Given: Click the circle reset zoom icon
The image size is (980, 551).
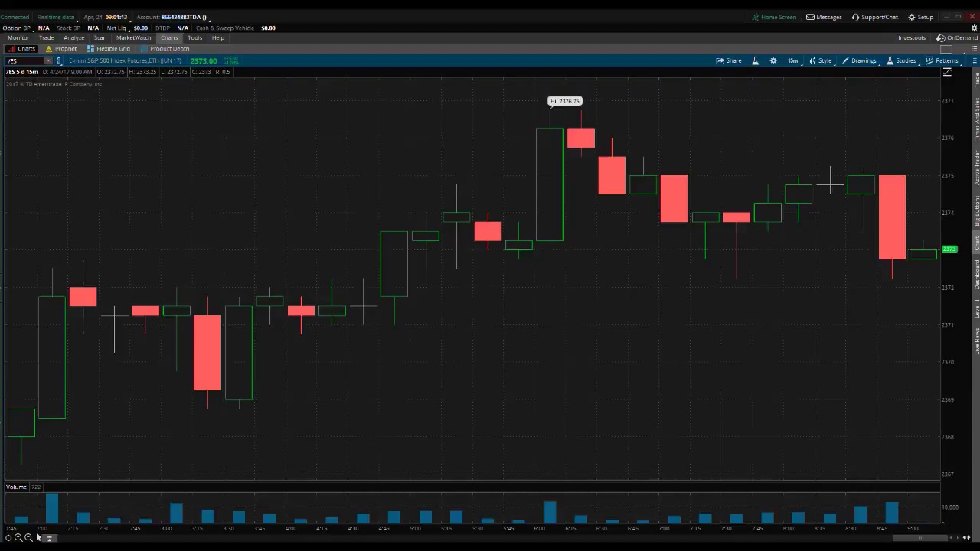Looking at the screenshot, I should [8, 538].
